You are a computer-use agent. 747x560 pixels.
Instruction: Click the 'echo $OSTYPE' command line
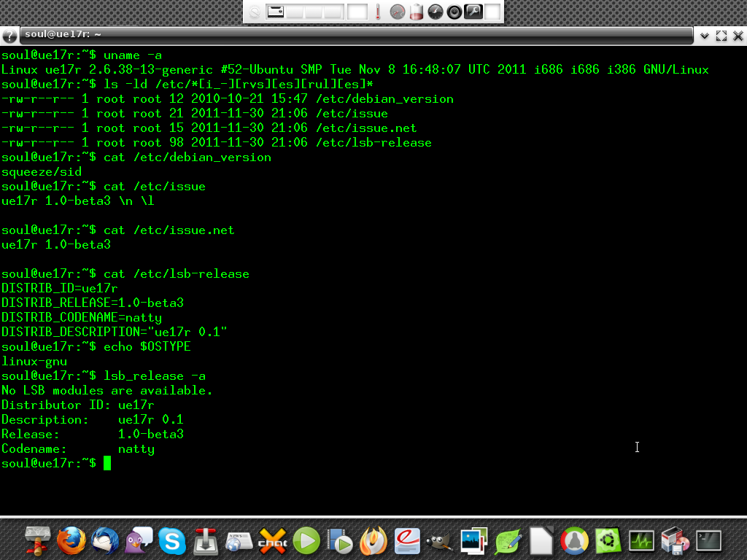click(x=96, y=346)
